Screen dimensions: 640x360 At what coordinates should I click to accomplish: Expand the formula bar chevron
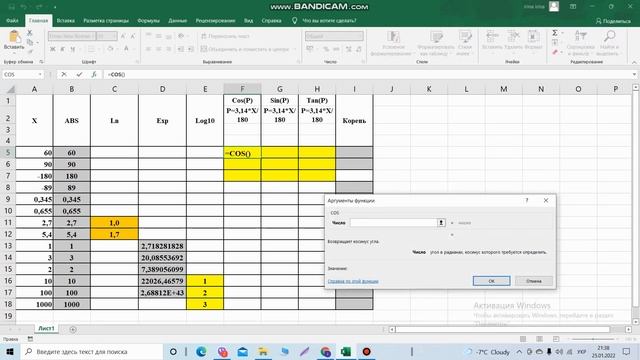634,74
